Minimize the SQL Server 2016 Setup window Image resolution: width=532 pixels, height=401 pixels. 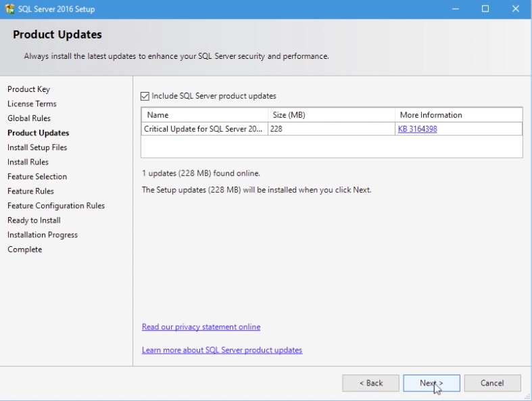pyautogui.click(x=456, y=9)
